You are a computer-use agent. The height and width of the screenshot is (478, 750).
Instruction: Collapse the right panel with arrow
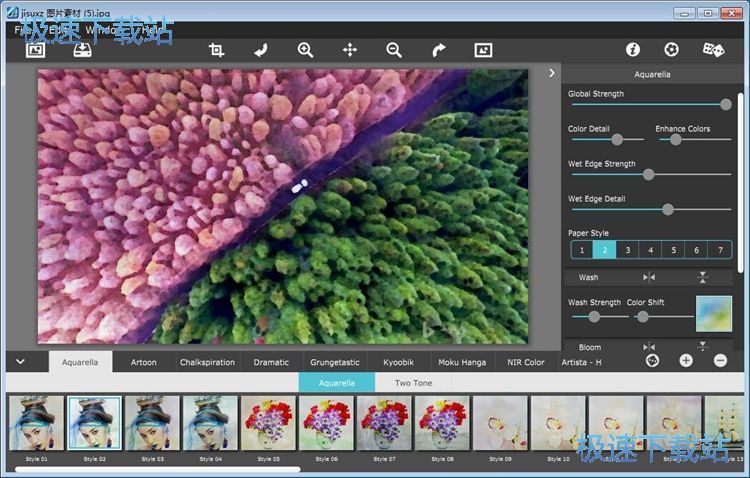[x=551, y=73]
